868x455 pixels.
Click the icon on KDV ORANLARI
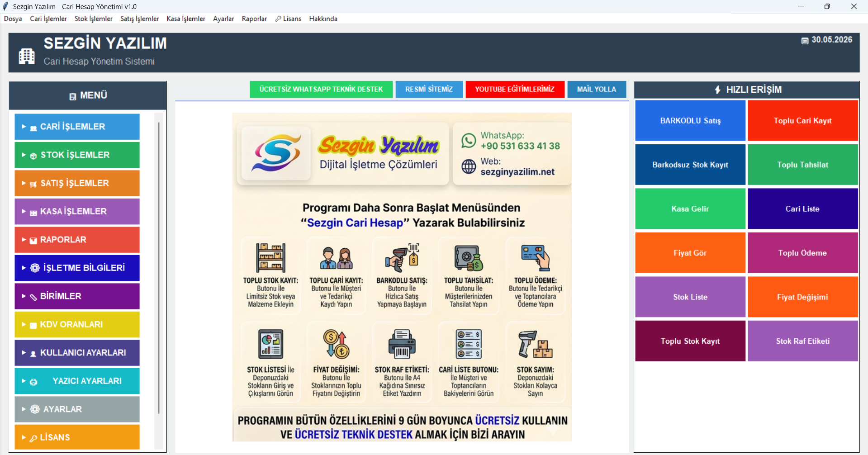coord(33,326)
